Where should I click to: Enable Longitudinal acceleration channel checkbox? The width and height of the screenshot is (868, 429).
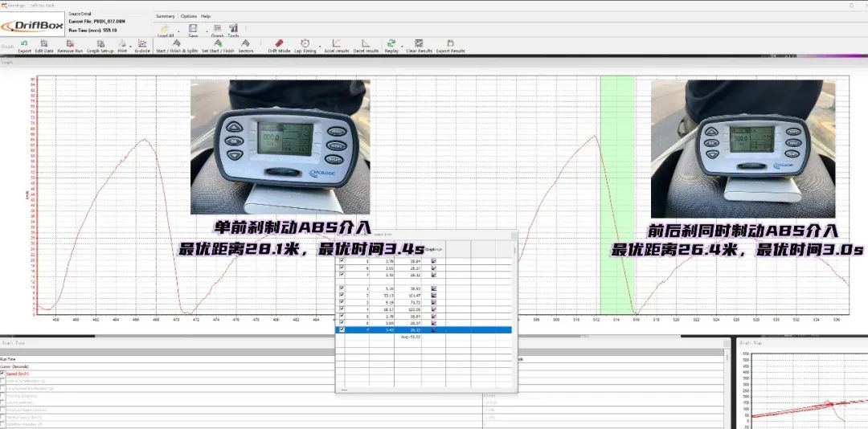[x=2, y=388]
